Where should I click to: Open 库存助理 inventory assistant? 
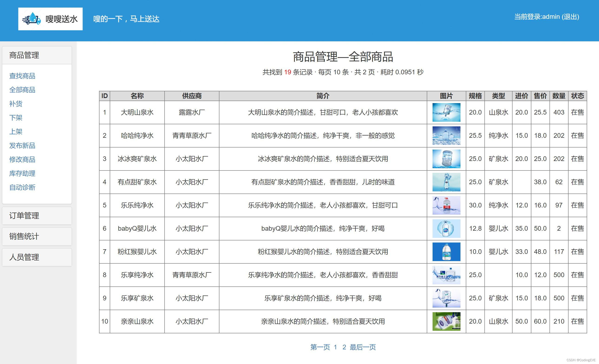point(22,174)
